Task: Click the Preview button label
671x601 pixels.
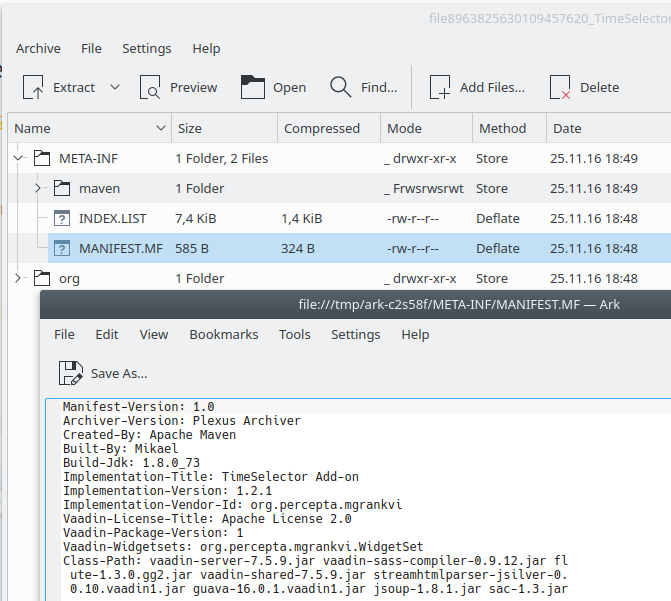Action: (194, 87)
